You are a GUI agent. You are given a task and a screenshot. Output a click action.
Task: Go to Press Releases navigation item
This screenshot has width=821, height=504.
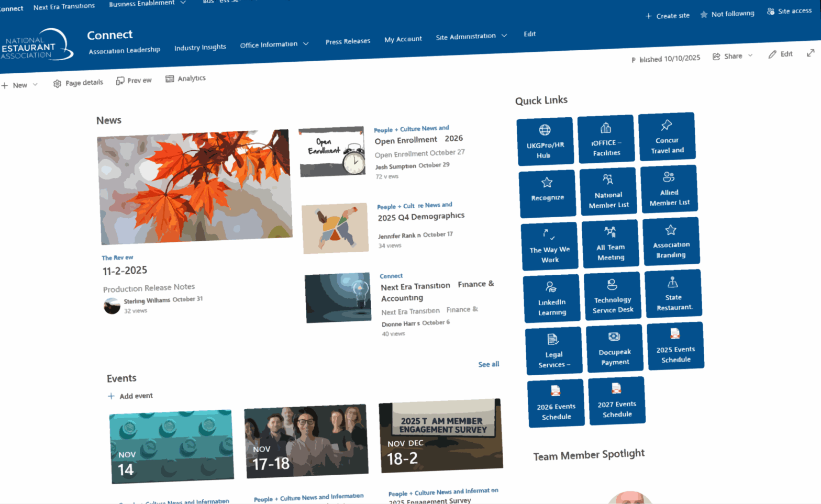tap(348, 41)
